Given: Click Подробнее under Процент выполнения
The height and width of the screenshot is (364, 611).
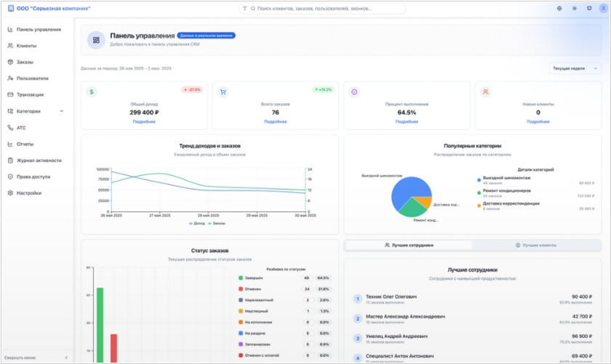Looking at the screenshot, I should [406, 122].
